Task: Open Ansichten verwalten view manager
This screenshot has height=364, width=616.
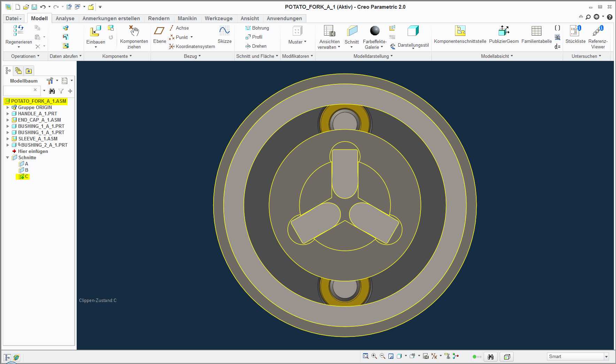Action: 329,37
